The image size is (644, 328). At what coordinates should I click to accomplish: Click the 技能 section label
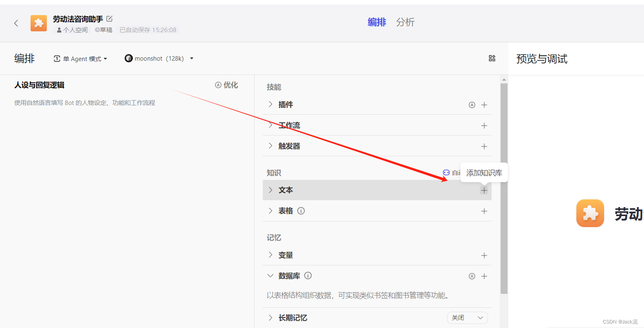pyautogui.click(x=274, y=87)
